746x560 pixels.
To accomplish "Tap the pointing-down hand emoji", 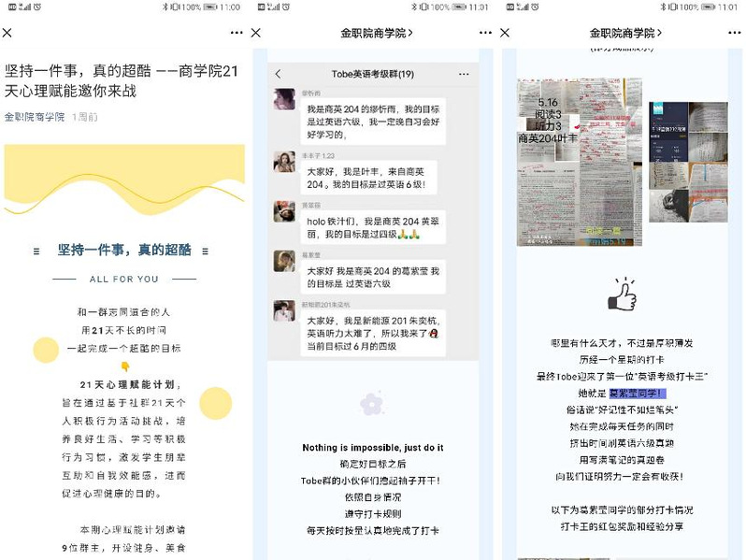I will 125,366.
